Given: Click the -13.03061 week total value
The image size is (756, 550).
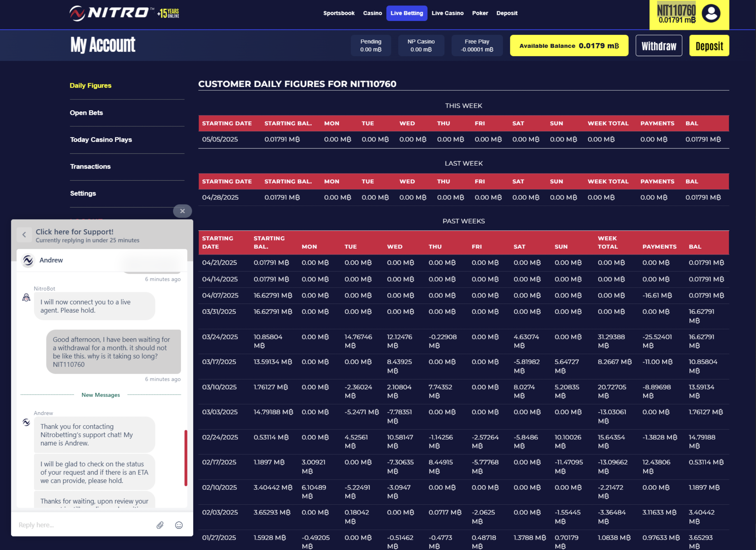Looking at the screenshot, I should [x=612, y=416].
